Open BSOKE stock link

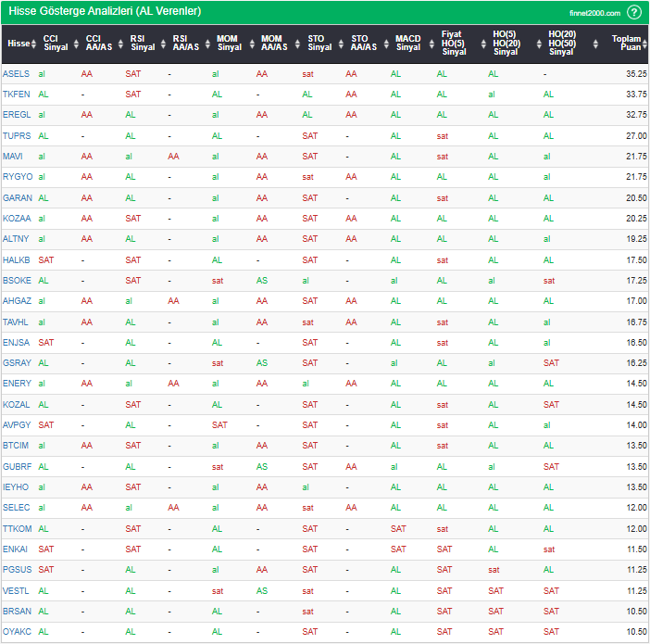point(17,281)
